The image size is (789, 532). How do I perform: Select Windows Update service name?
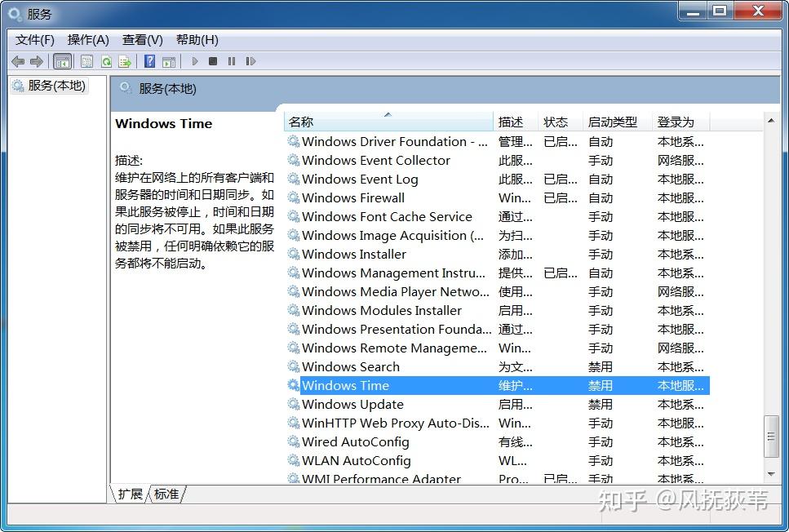pos(352,404)
